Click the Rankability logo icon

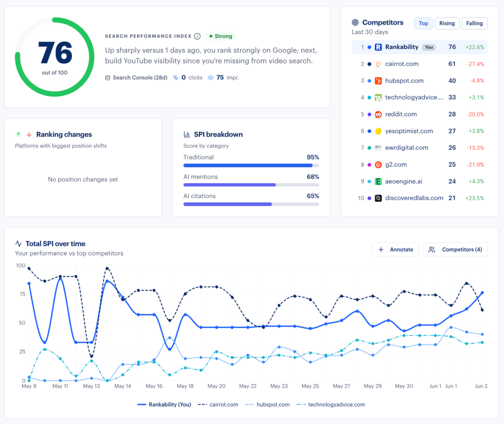(379, 47)
